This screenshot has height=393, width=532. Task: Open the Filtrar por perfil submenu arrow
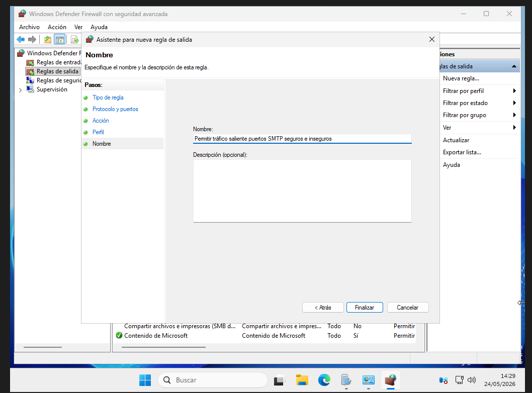tap(514, 91)
